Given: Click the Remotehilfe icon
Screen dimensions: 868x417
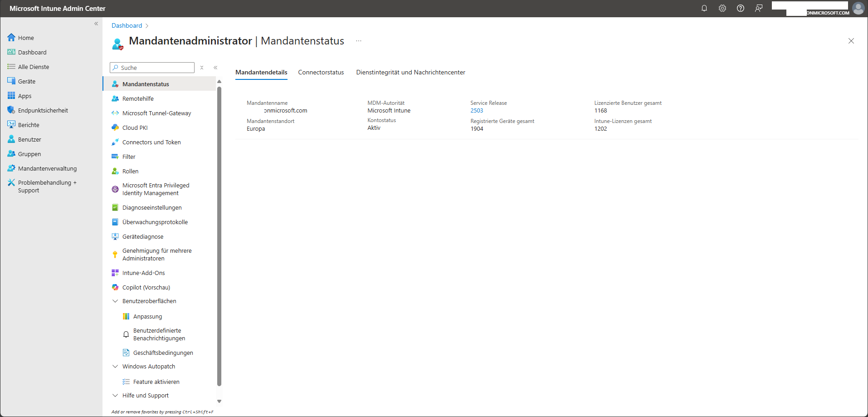Looking at the screenshot, I should click(115, 98).
